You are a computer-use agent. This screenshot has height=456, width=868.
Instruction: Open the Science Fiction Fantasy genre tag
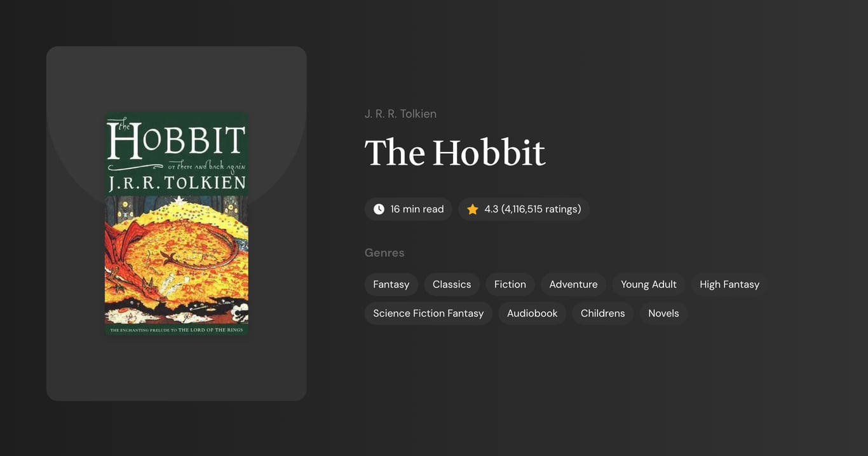[x=428, y=313]
